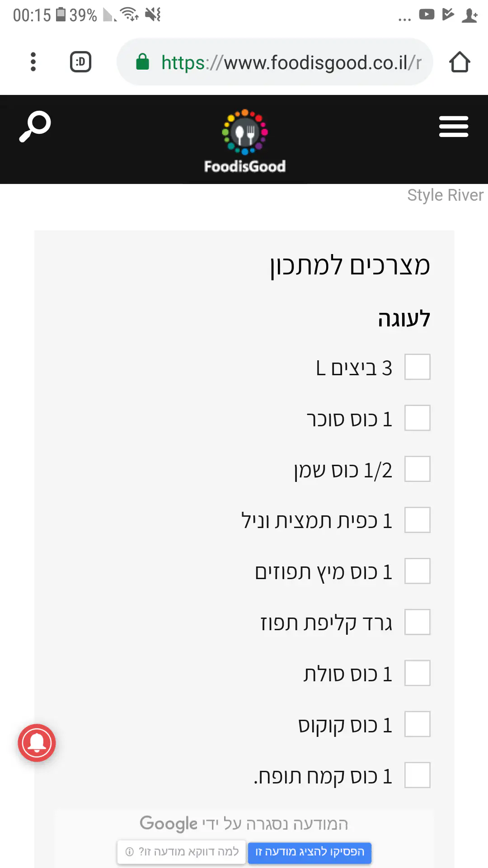The image size is (488, 868).
Task: Check the 3 ביצים L ingredient
Action: [x=417, y=367]
